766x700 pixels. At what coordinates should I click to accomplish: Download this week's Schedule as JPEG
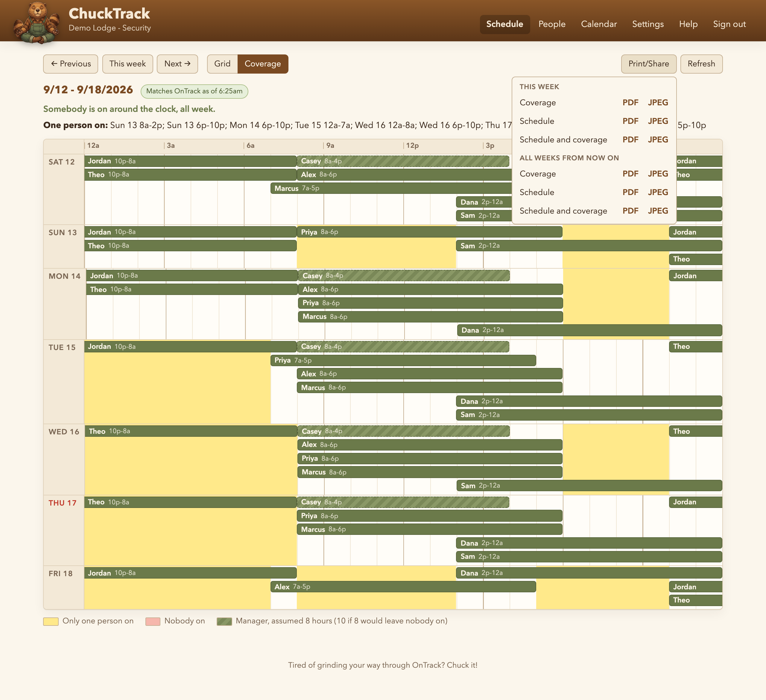pyautogui.click(x=658, y=121)
